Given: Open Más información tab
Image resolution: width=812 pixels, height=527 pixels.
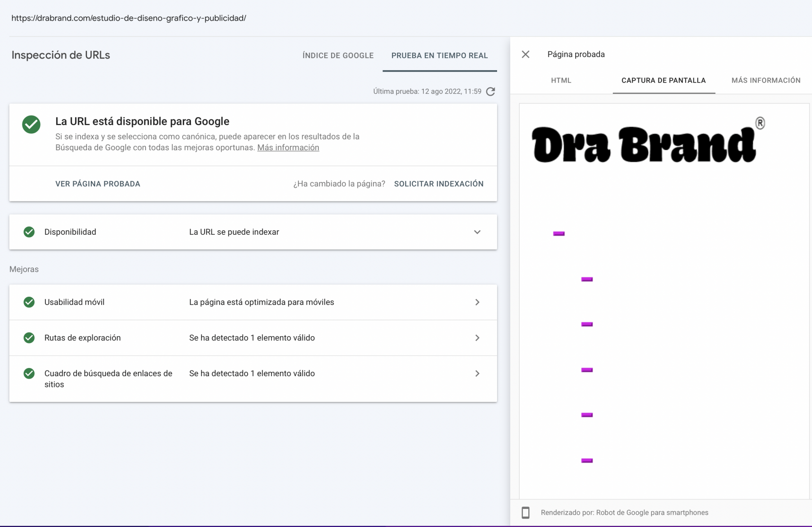Looking at the screenshot, I should 766,81.
